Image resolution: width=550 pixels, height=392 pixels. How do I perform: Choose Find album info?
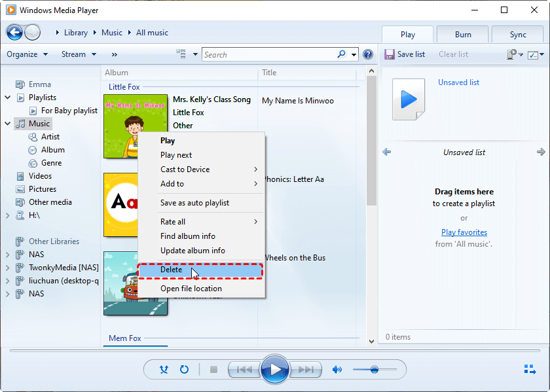pyautogui.click(x=201, y=236)
